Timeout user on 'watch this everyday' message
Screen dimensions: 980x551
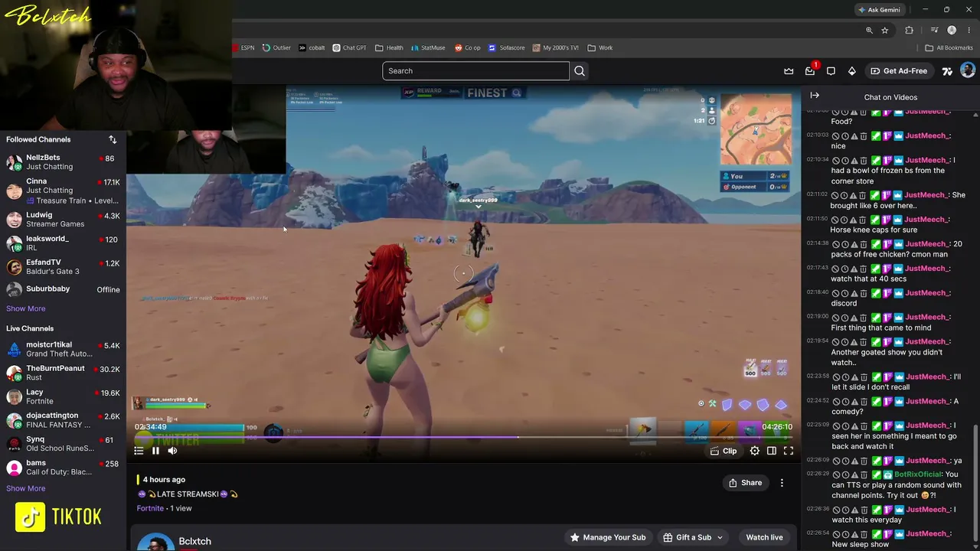point(844,510)
